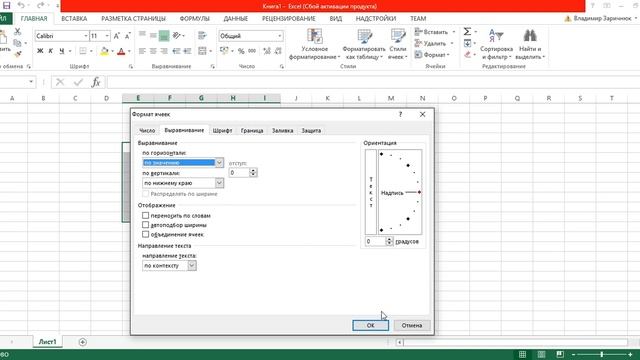Switch to the 'Заливка' tab
The image size is (640, 360).
[282, 131]
